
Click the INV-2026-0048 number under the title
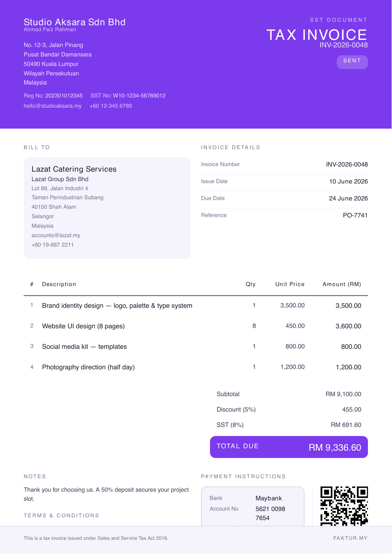coord(344,45)
